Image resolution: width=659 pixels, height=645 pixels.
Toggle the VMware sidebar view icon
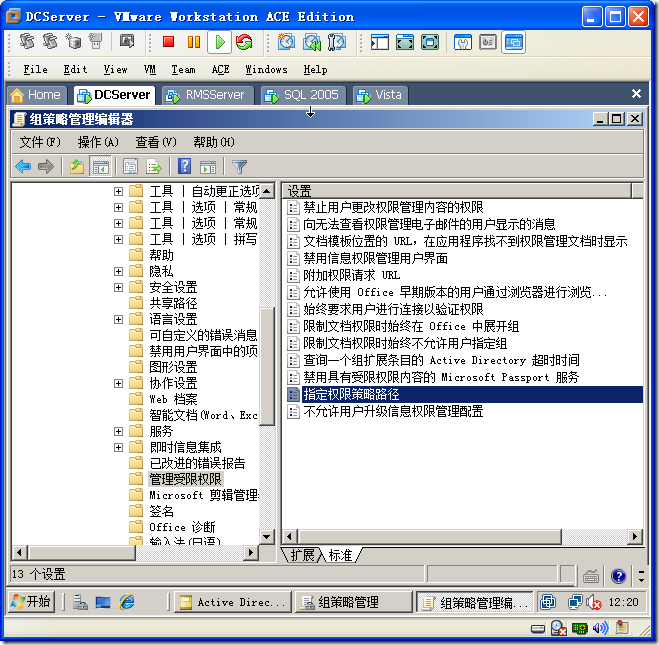coord(380,42)
